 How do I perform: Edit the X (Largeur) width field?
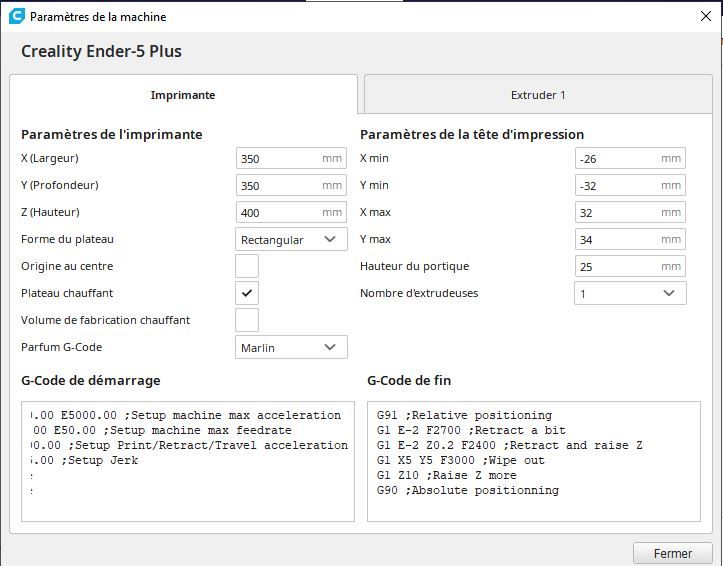click(291, 159)
